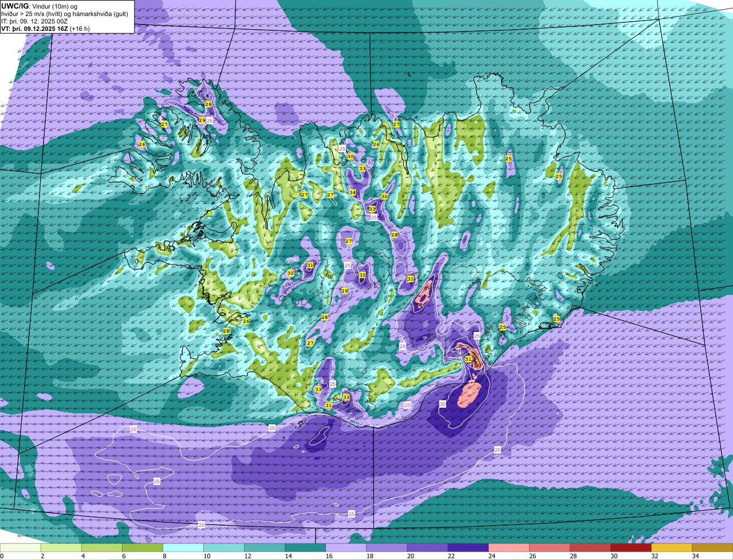The image size is (733, 560).
Task: Click the "4" tick label on the color scale
Action: (x=83, y=556)
